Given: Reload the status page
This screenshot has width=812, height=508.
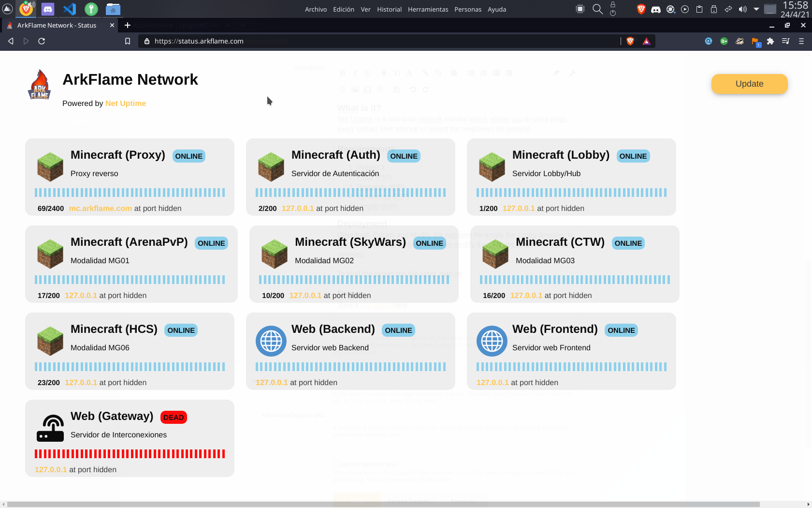Looking at the screenshot, I should coord(42,41).
